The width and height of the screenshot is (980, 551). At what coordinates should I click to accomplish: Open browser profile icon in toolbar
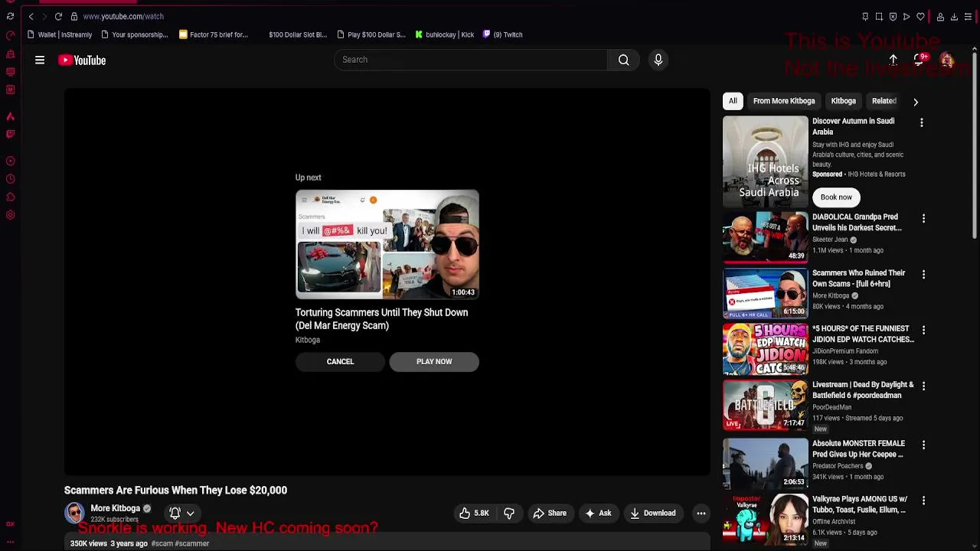(940, 17)
